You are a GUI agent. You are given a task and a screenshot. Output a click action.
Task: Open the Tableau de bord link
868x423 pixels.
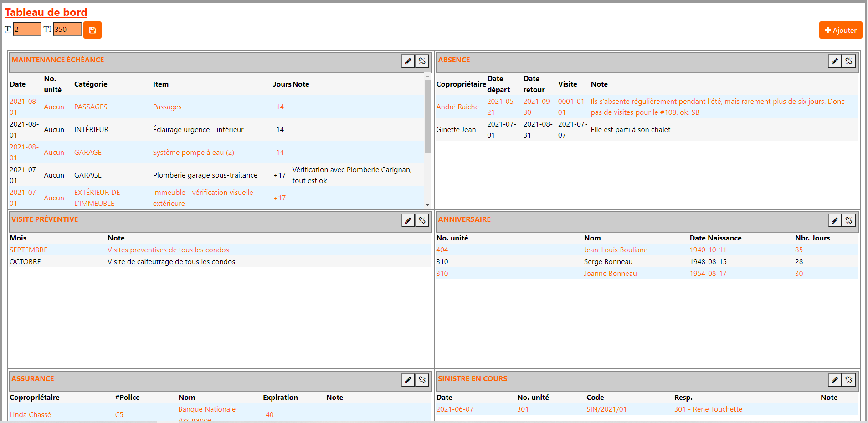[46, 12]
